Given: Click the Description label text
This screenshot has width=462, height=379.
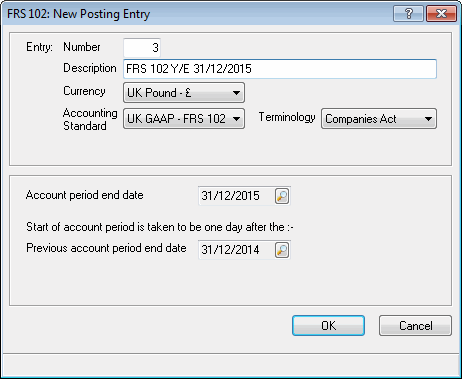Looking at the screenshot, I should [x=90, y=68].
